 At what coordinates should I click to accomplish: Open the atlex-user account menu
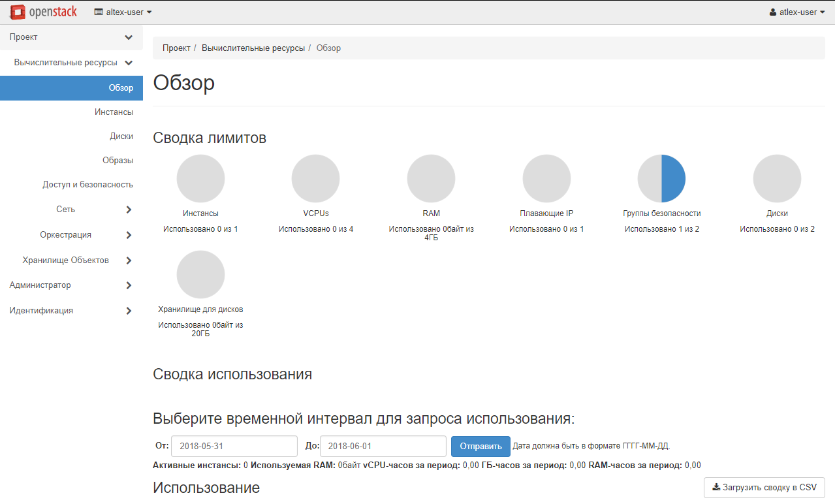point(797,12)
